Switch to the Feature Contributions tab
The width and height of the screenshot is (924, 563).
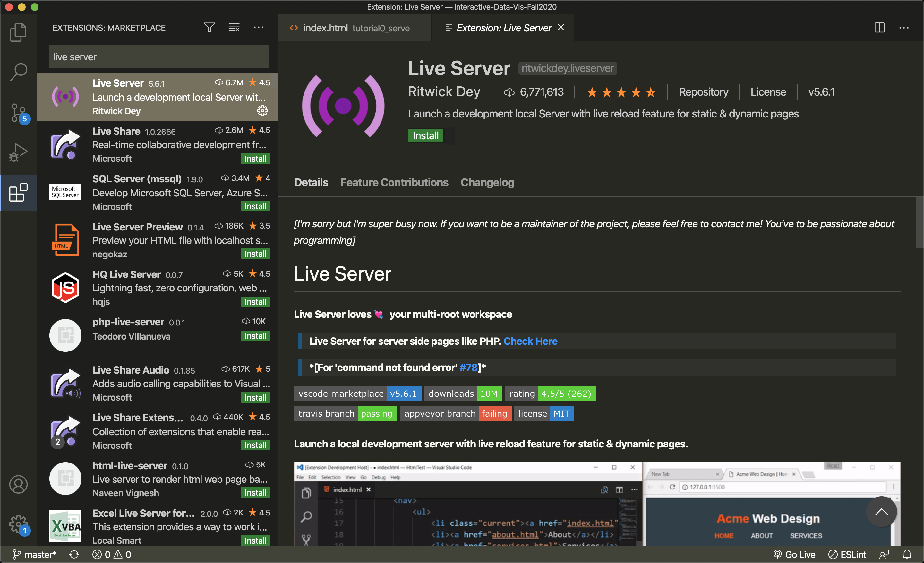[394, 182]
